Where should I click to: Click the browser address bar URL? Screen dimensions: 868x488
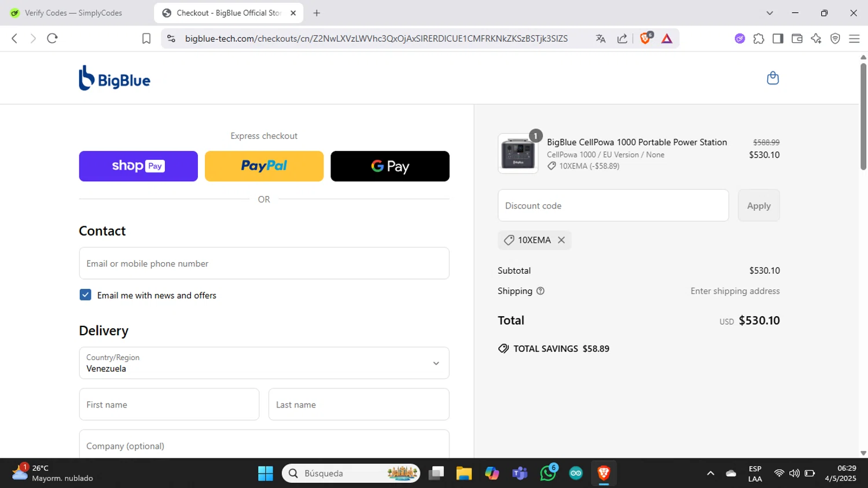376,38
